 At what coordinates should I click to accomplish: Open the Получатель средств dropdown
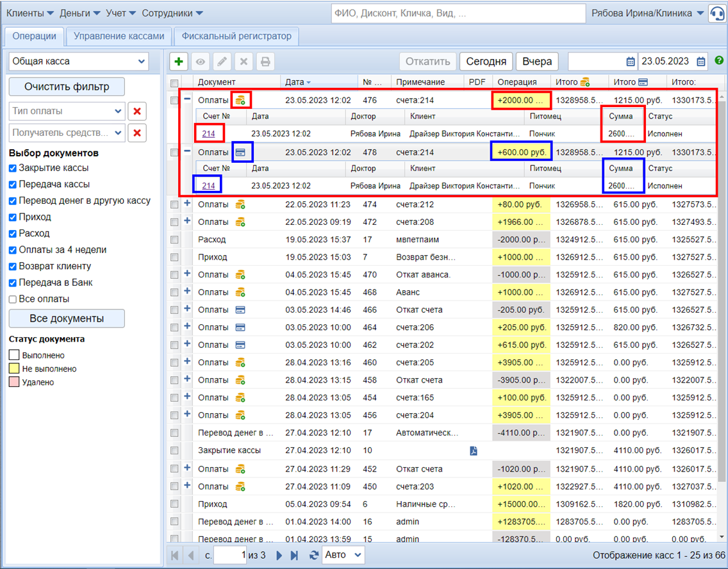click(67, 133)
